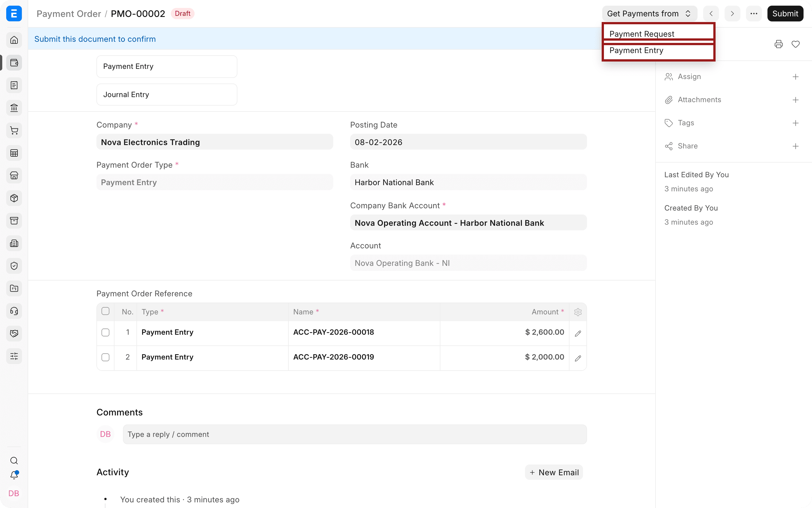Open the sliders settings icon in sidebar

(x=14, y=356)
